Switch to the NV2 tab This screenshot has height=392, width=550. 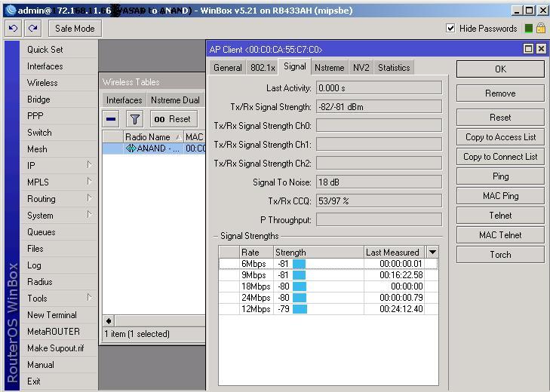(x=361, y=68)
